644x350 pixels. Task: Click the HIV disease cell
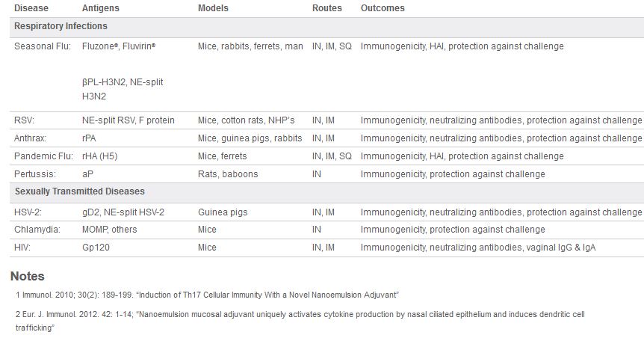click(23, 248)
